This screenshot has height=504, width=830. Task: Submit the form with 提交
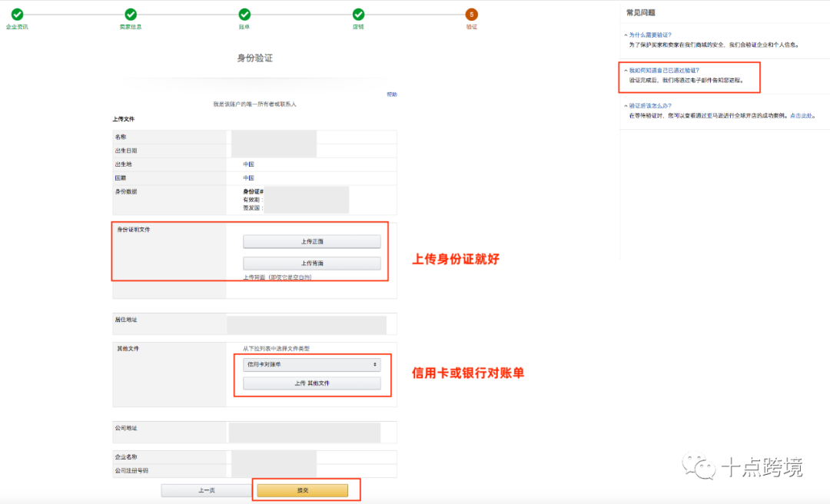(x=303, y=490)
